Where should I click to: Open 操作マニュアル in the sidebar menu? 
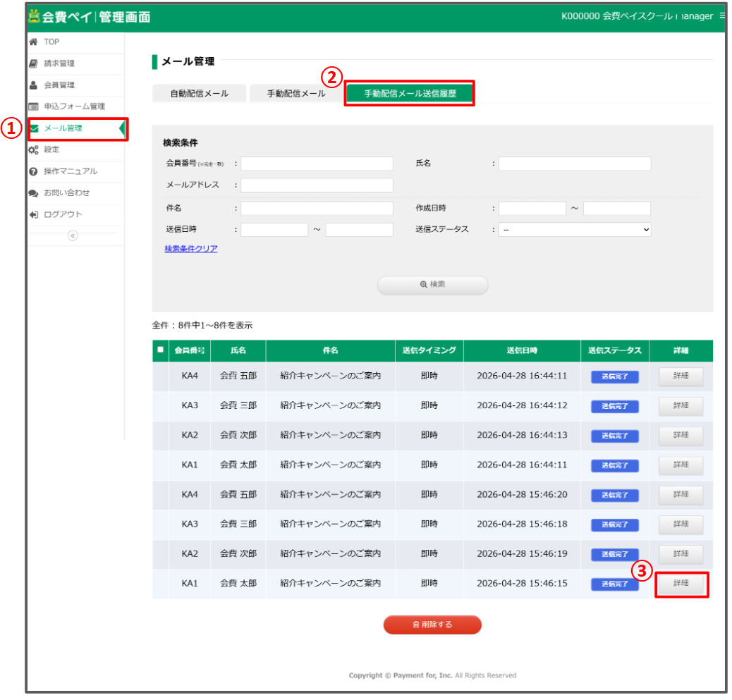(71, 172)
